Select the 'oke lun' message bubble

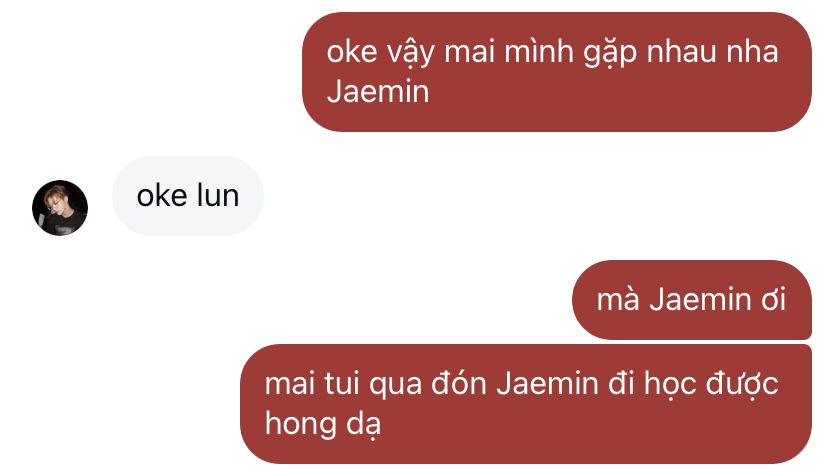(x=187, y=196)
